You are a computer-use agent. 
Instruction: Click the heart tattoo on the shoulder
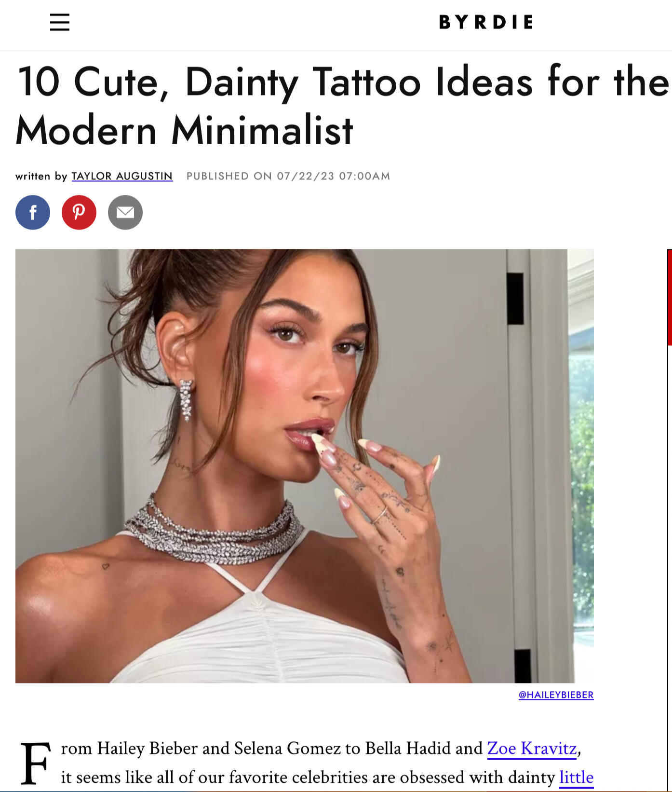(x=106, y=566)
